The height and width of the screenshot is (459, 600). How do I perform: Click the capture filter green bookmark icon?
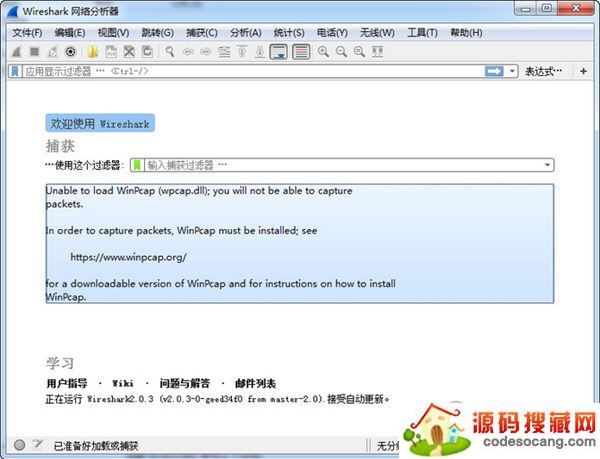click(x=137, y=165)
